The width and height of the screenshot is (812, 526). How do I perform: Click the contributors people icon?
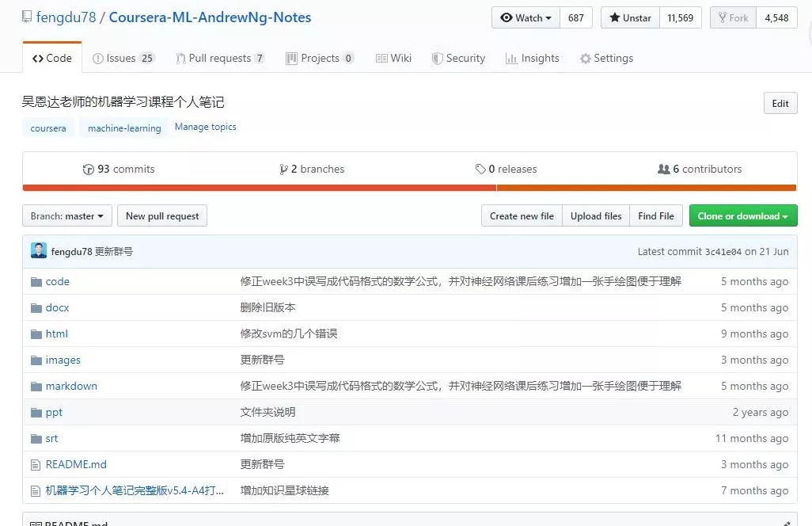[x=664, y=169]
